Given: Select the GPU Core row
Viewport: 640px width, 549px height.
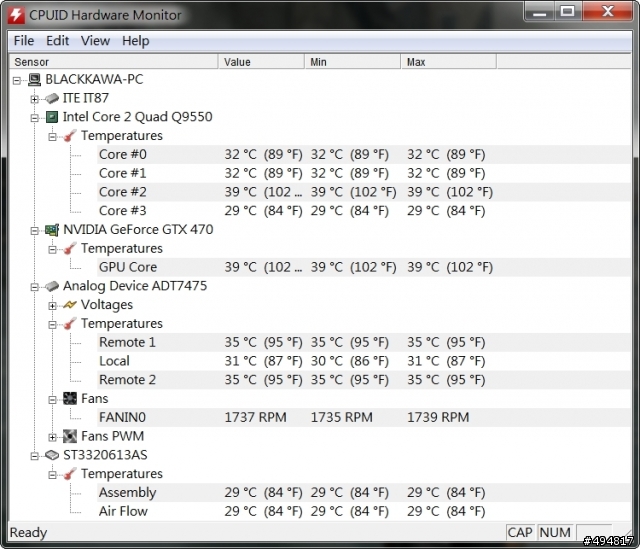Looking at the screenshot, I should click(x=363, y=267).
